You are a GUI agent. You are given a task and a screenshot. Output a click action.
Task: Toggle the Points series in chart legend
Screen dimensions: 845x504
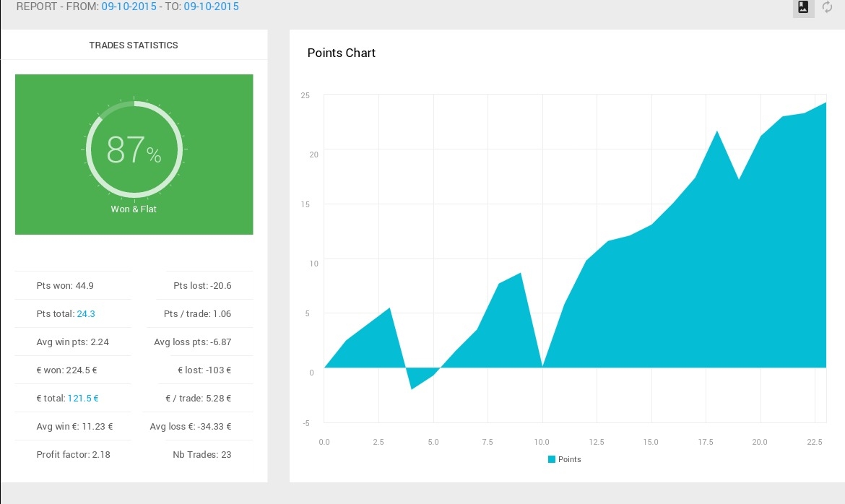564,459
